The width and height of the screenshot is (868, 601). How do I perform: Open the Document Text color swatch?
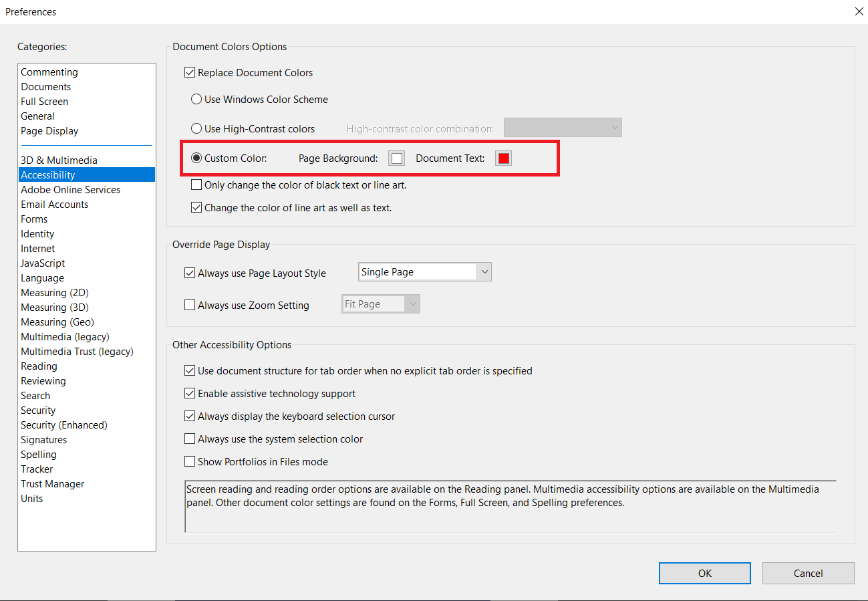coord(503,158)
